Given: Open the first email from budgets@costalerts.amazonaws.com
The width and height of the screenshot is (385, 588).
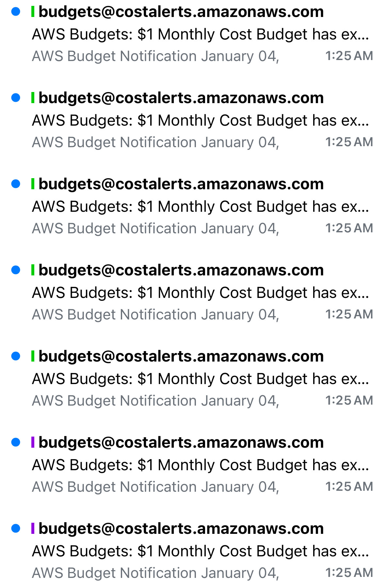Looking at the screenshot, I should point(181,12).
